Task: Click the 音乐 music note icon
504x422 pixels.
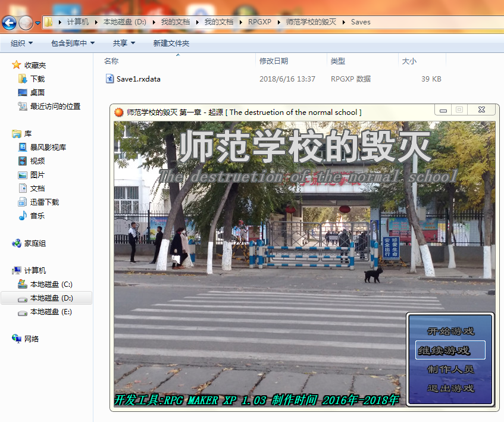Action: (23, 215)
